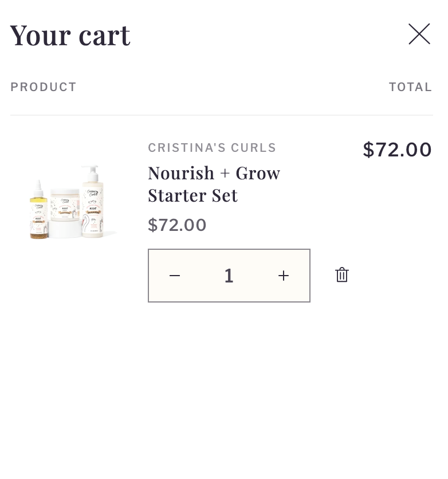This screenshot has height=479, width=448.
Task: Open the Nourish + Grow Starter Set link
Action: (214, 184)
